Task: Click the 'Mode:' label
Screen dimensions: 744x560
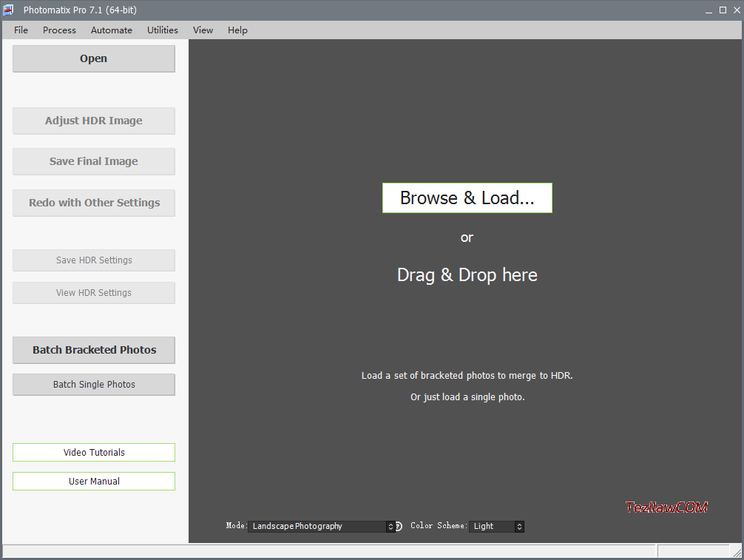Action: coord(237,525)
